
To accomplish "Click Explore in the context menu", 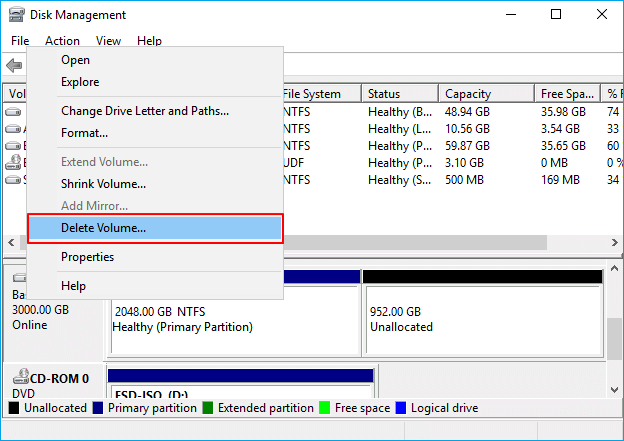I will 80,82.
